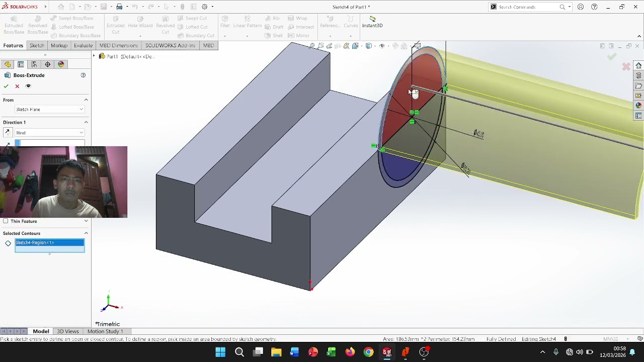Open Boss-Extrude help question mark
Image resolution: width=644 pixels, height=362 pixels.
[83, 75]
